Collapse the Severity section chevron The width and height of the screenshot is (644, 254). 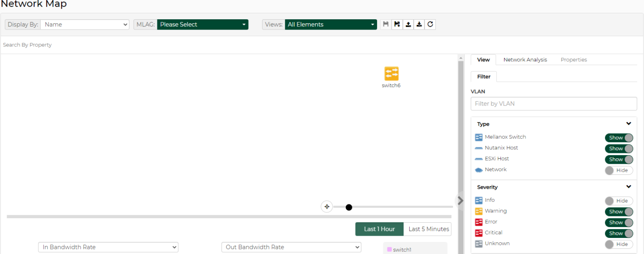pyautogui.click(x=628, y=187)
